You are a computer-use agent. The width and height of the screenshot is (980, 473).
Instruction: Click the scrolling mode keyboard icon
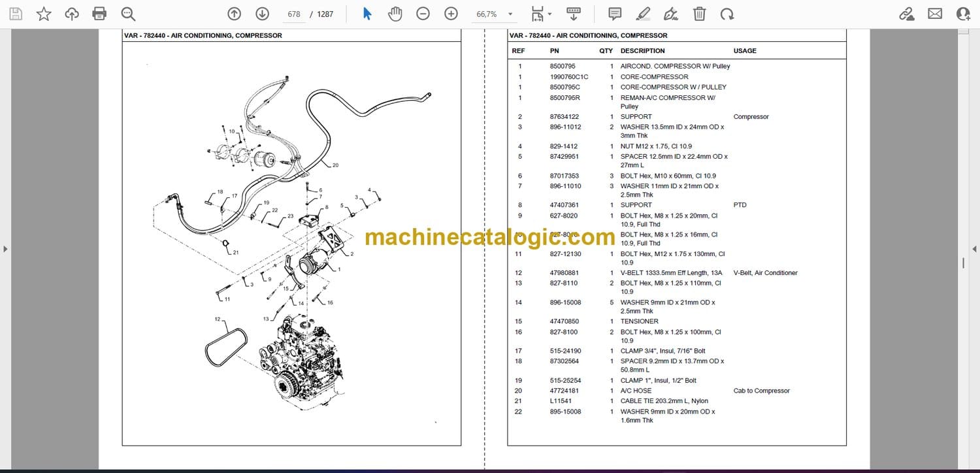(x=574, y=14)
